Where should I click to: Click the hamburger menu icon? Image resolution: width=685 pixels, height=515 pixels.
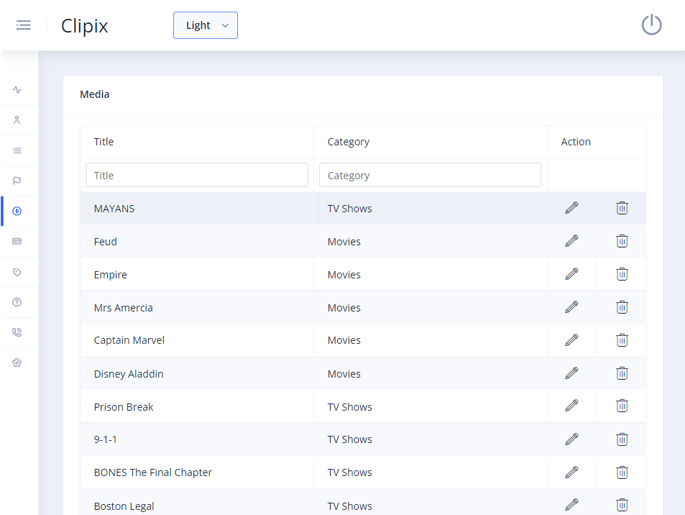pos(23,25)
